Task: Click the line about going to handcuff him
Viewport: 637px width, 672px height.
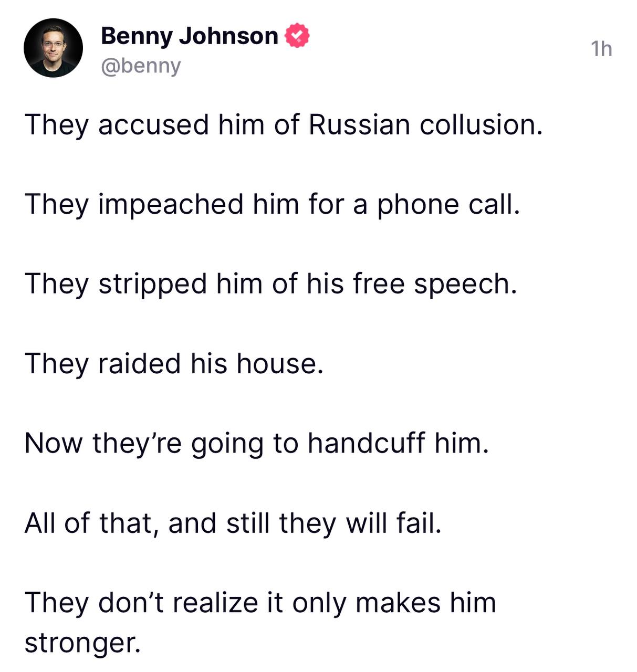Action: click(256, 443)
